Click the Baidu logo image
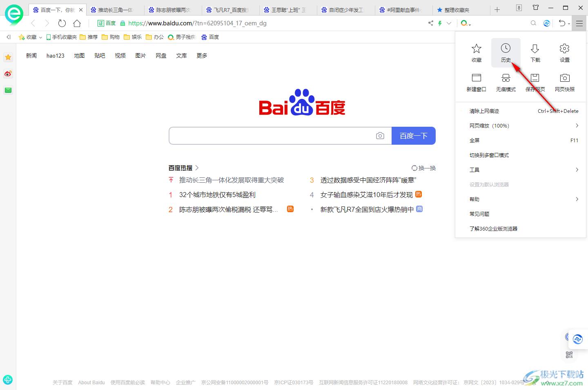Image resolution: width=588 pixels, height=390 pixels. point(302,102)
